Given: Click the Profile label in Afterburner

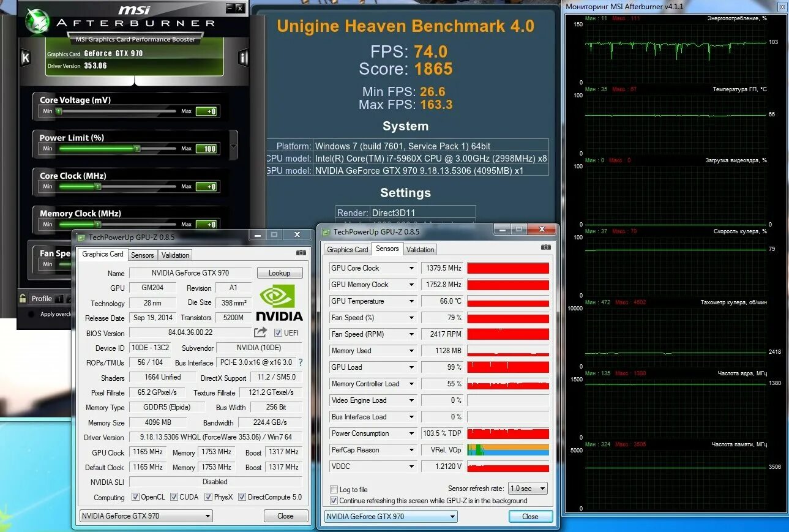Looking at the screenshot, I should [x=42, y=299].
